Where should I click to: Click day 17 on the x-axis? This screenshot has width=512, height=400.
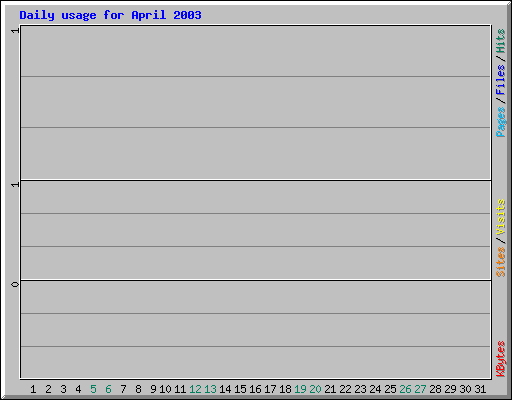point(270,389)
